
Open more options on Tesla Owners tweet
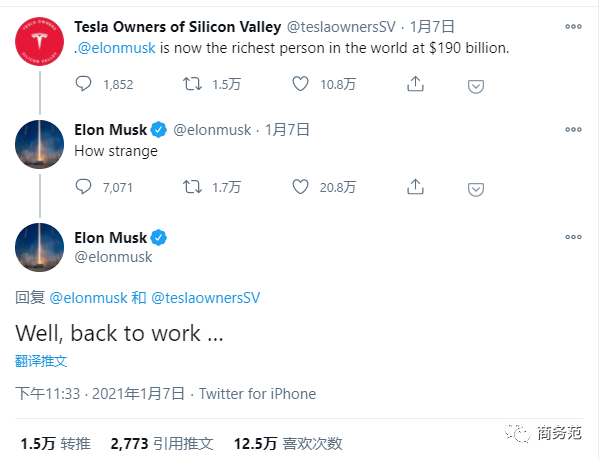point(573,26)
